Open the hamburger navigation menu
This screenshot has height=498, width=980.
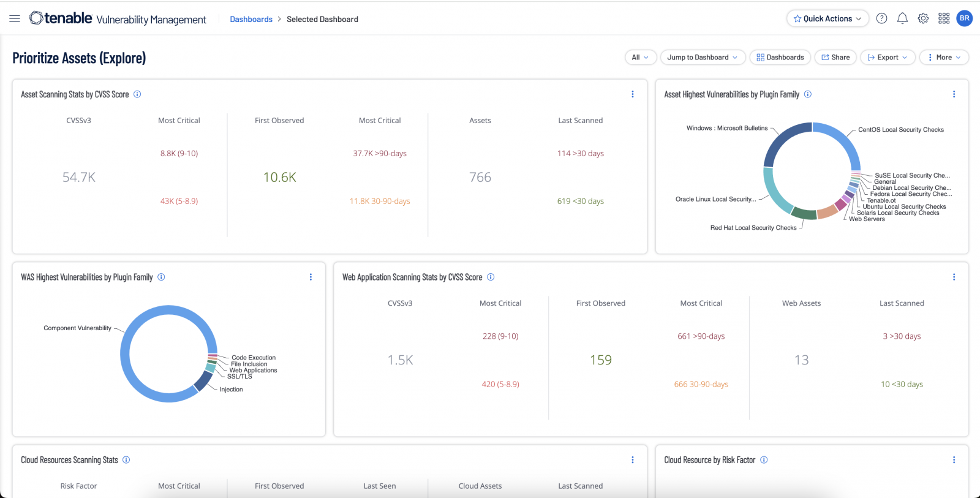pyautogui.click(x=15, y=19)
